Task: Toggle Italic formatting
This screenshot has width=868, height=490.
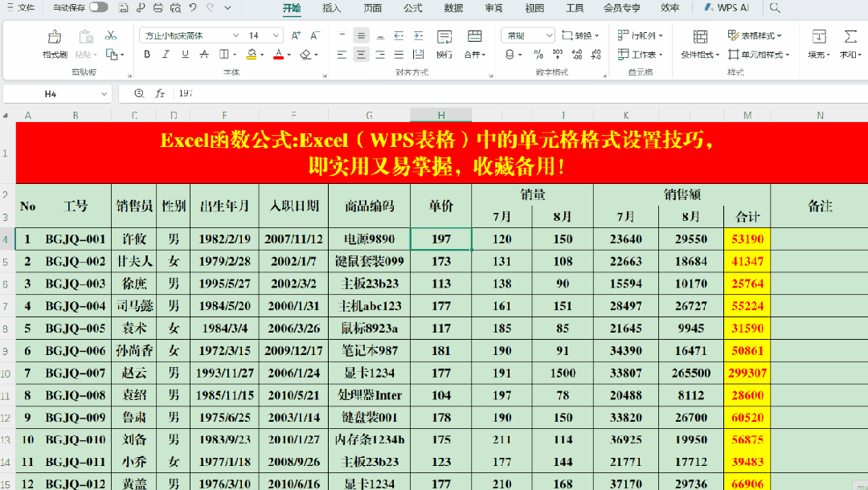Action: (x=166, y=54)
